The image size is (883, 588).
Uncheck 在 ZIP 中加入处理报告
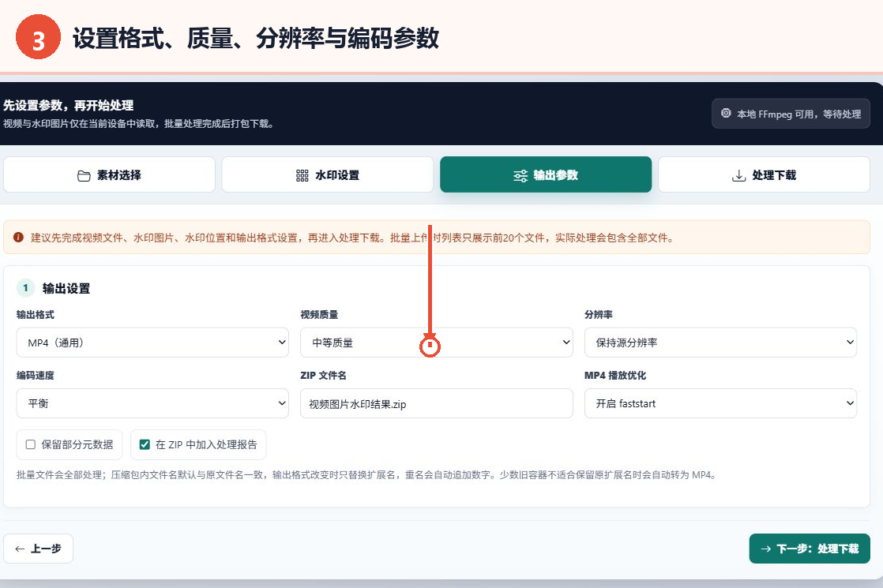coord(145,444)
